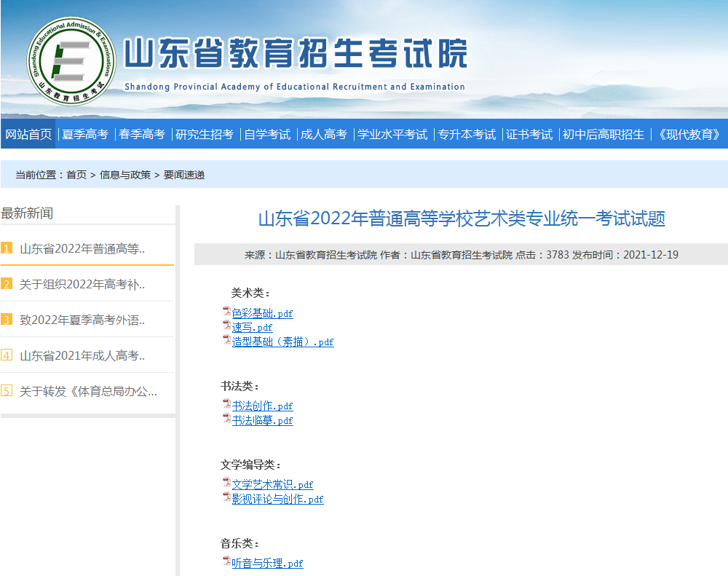The width and height of the screenshot is (728, 576).
Task: Click the PDF icon beside 速写.pdf
Action: point(226,326)
